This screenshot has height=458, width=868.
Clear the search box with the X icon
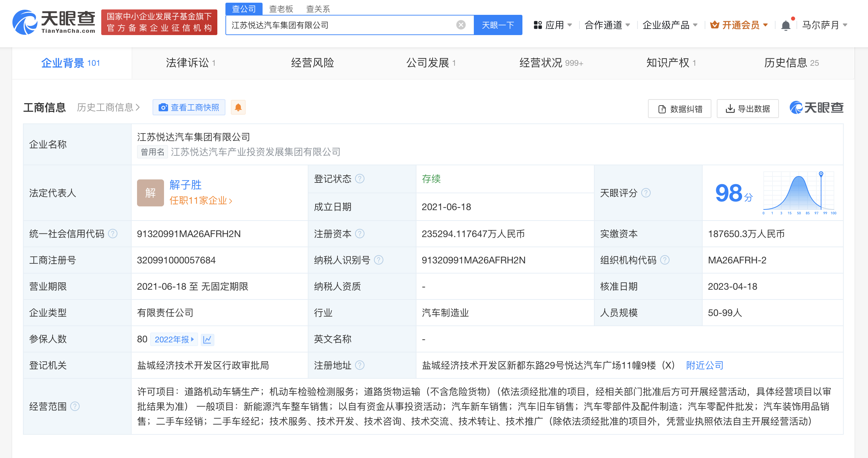pos(460,24)
